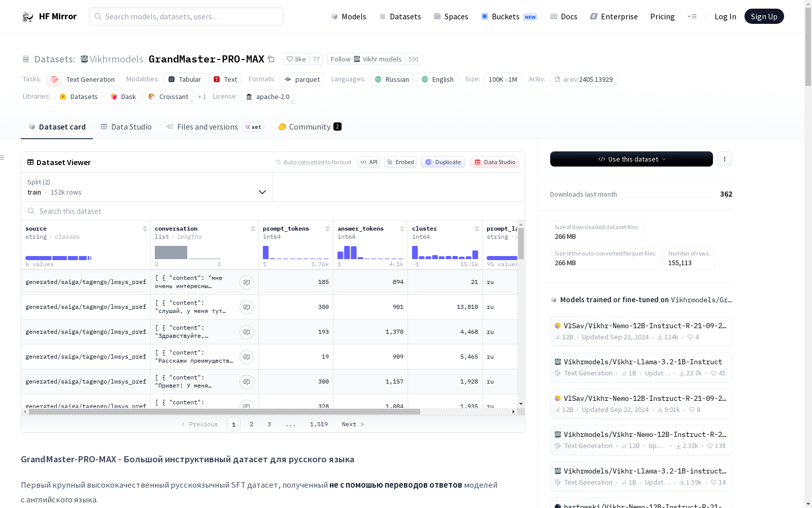The height and width of the screenshot is (508, 812).
Task: Click the parquet format tag
Action: (302, 79)
